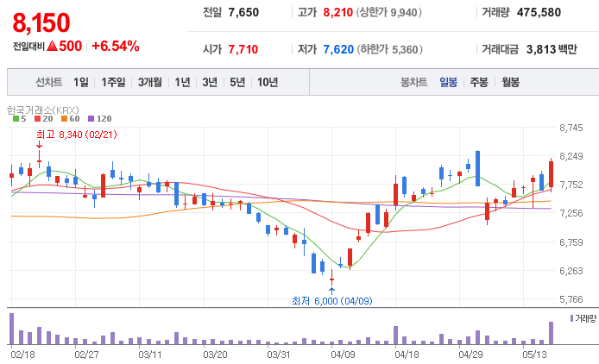The image size is (599, 364).
Task: Click the 04/29 date axis label
Action: (x=470, y=355)
